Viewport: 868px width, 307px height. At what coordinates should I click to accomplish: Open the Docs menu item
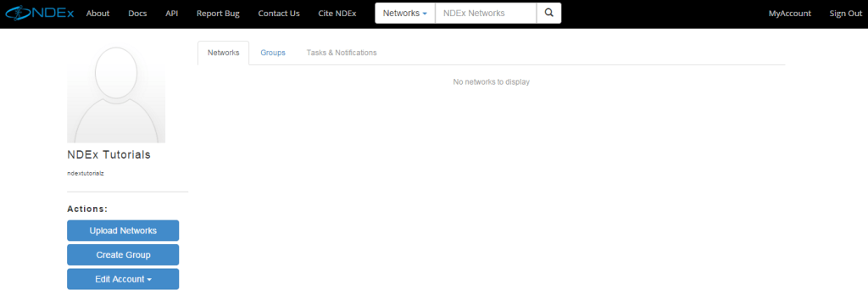[x=137, y=14]
